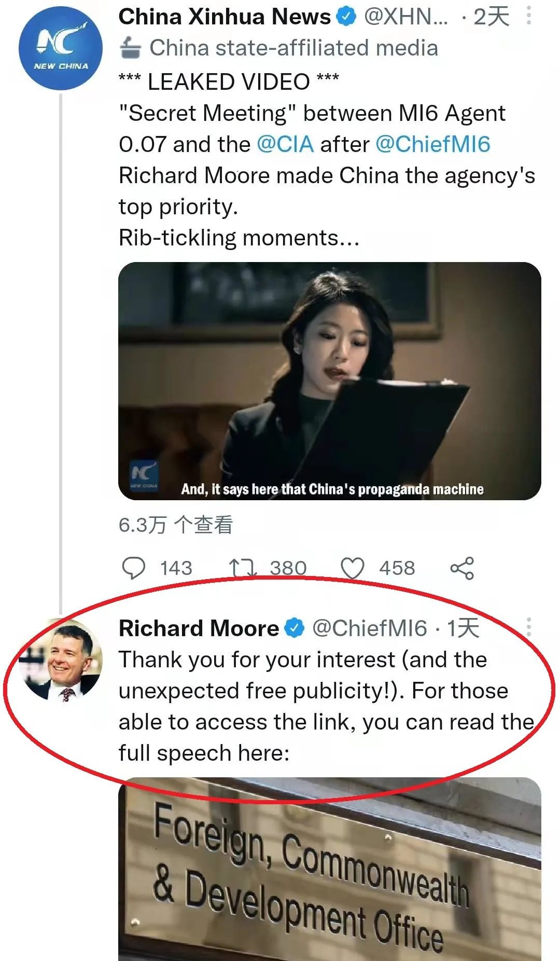Viewport: 560px width, 961px height.
Task: Click Xinhua's blue verified badge
Action: (x=347, y=17)
